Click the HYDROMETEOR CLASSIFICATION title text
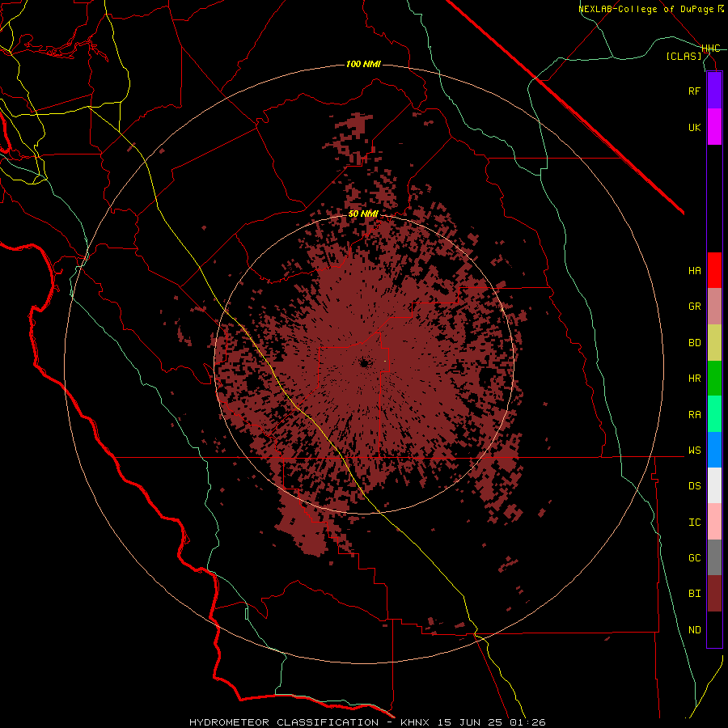Screen dimensions: 728x728 point(284,722)
